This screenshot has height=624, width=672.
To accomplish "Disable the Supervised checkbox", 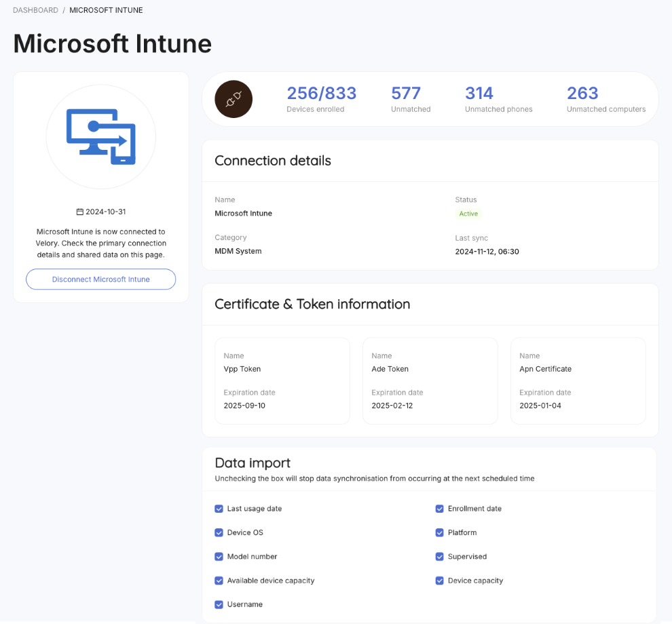I will (x=440, y=556).
